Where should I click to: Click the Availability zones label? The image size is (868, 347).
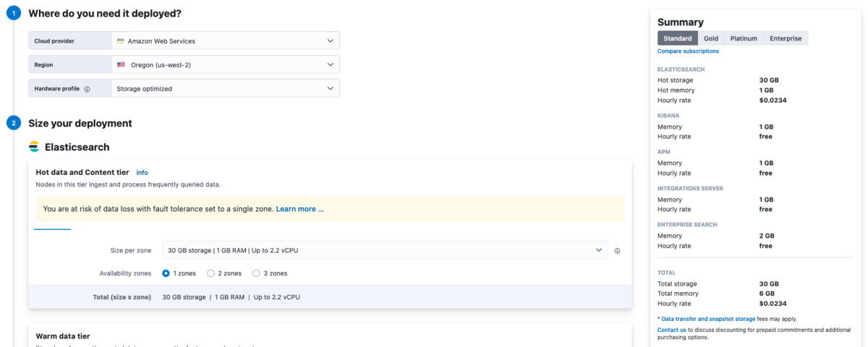click(125, 273)
